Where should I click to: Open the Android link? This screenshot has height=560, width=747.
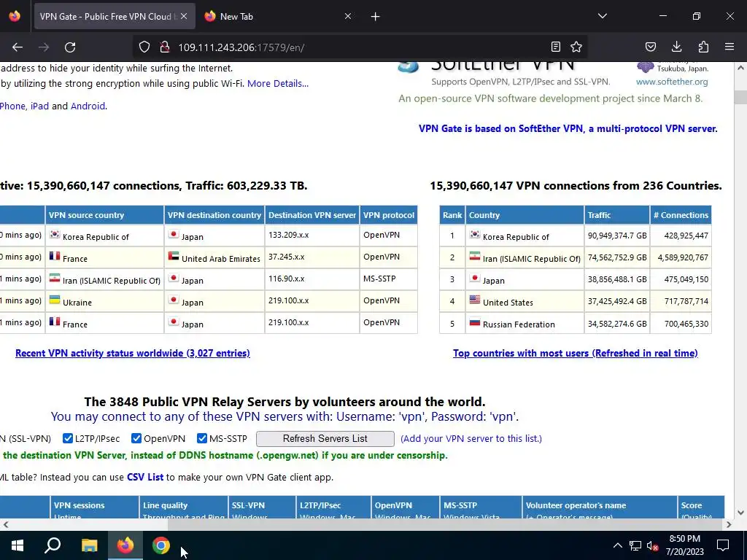[88, 106]
